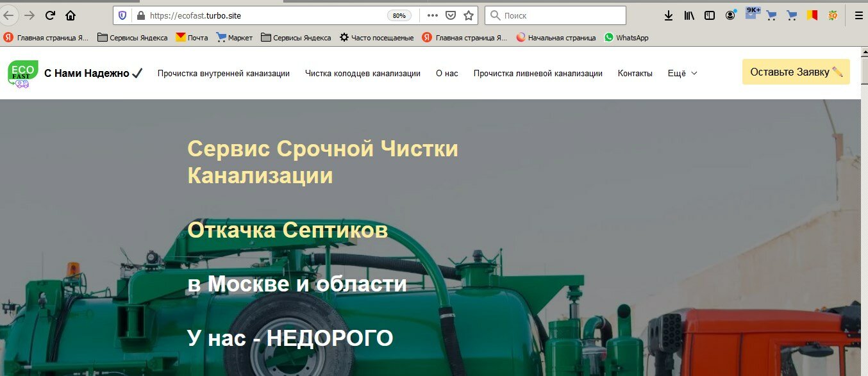This screenshot has width=868, height=376.
Task: Click the Откачка Септиков heading
Action: click(x=288, y=230)
